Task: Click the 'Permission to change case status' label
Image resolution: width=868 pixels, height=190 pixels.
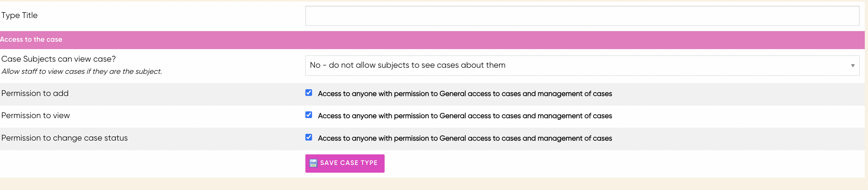Action: click(64, 138)
